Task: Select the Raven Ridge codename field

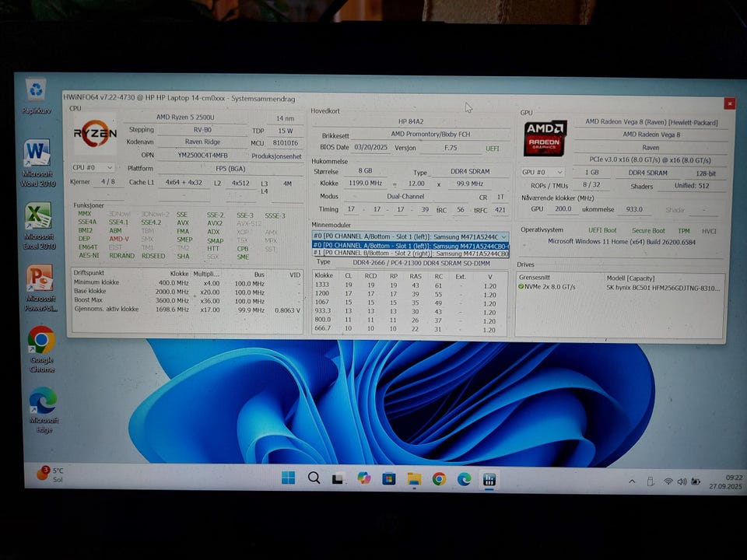Action: (x=202, y=142)
